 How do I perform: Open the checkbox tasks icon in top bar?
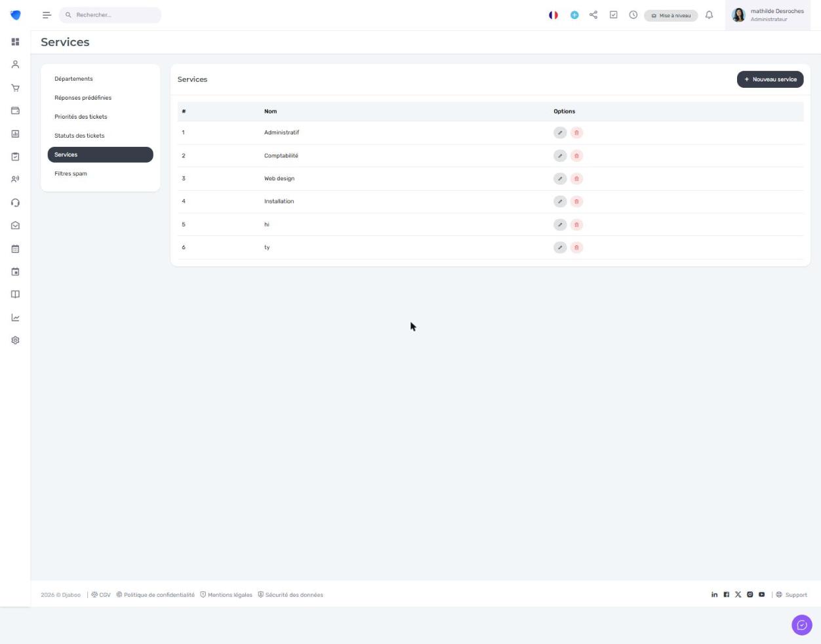614,15
